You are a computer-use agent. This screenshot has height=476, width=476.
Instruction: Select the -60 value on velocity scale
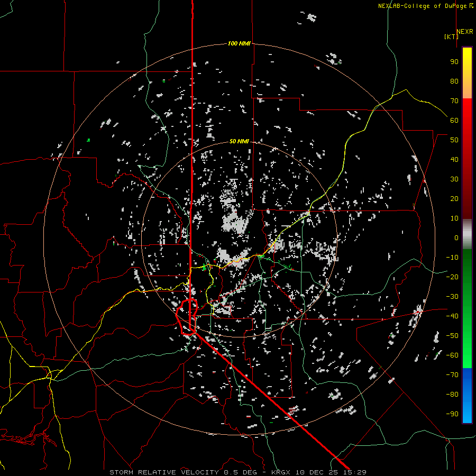click(x=452, y=355)
